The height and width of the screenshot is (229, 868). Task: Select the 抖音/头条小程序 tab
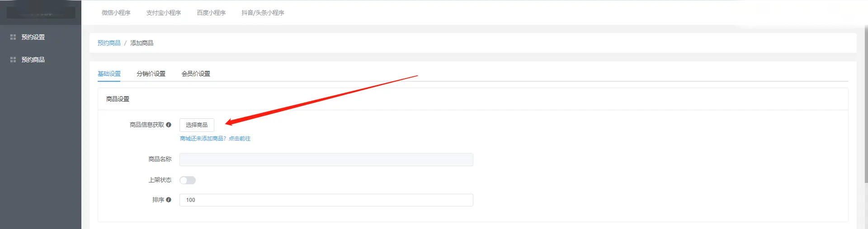coord(263,13)
